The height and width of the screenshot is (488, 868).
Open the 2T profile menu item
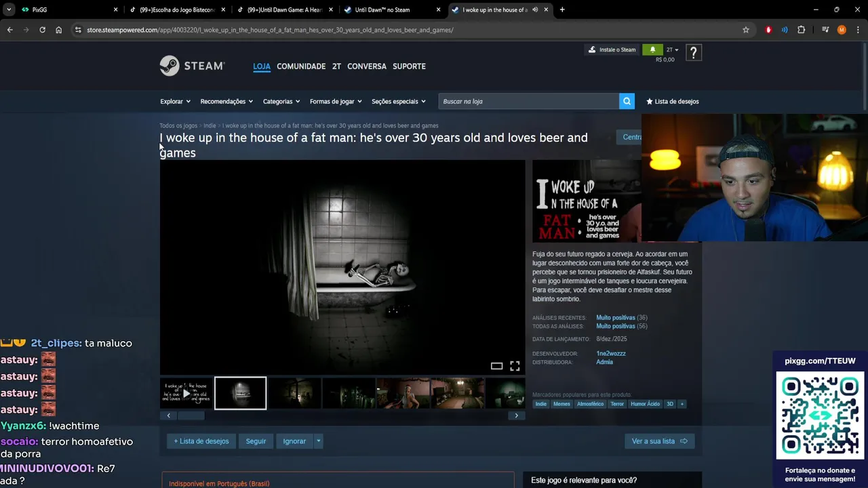(336, 66)
